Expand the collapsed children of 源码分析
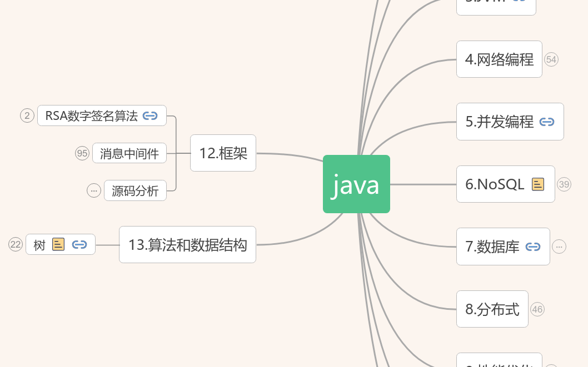Screen dimensions: 588x367 click(93, 190)
